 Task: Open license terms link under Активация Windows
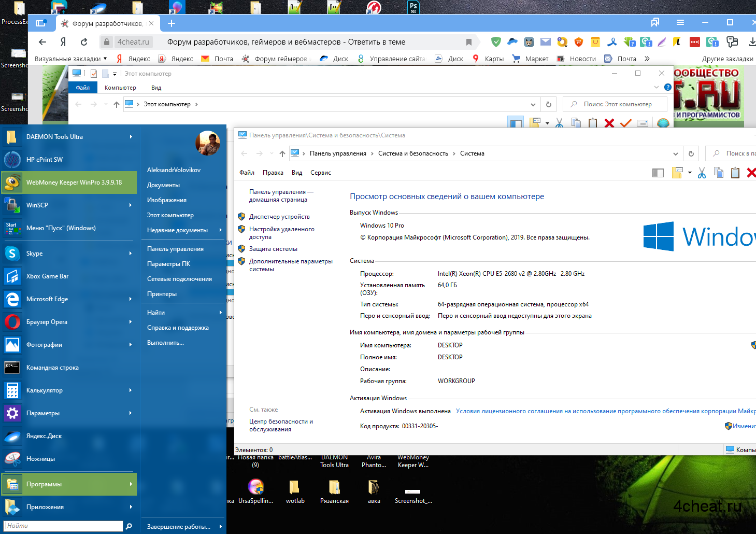click(x=606, y=411)
